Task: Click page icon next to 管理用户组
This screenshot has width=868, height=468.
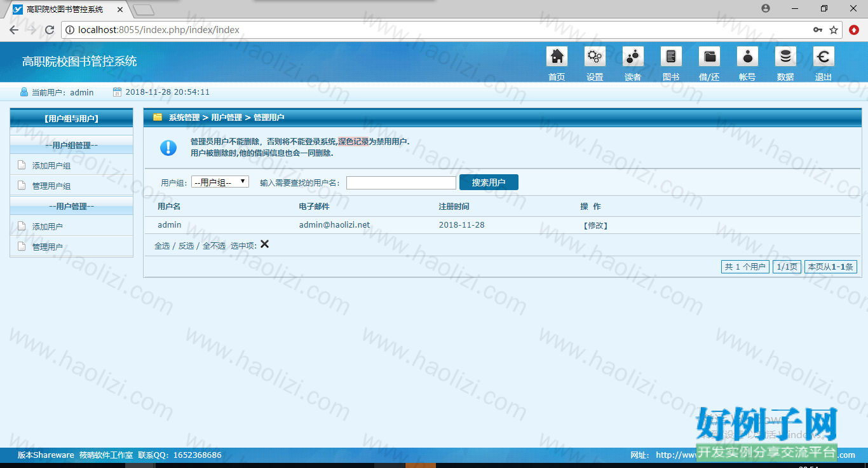Action: click(22, 186)
